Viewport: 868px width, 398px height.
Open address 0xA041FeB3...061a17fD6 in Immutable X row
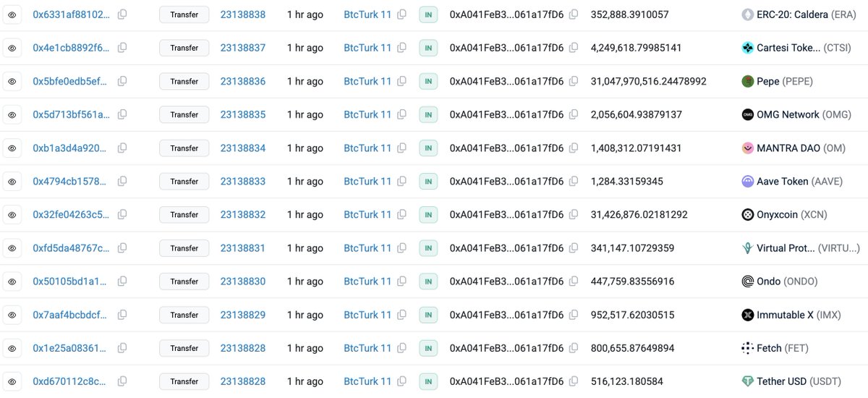(506, 315)
